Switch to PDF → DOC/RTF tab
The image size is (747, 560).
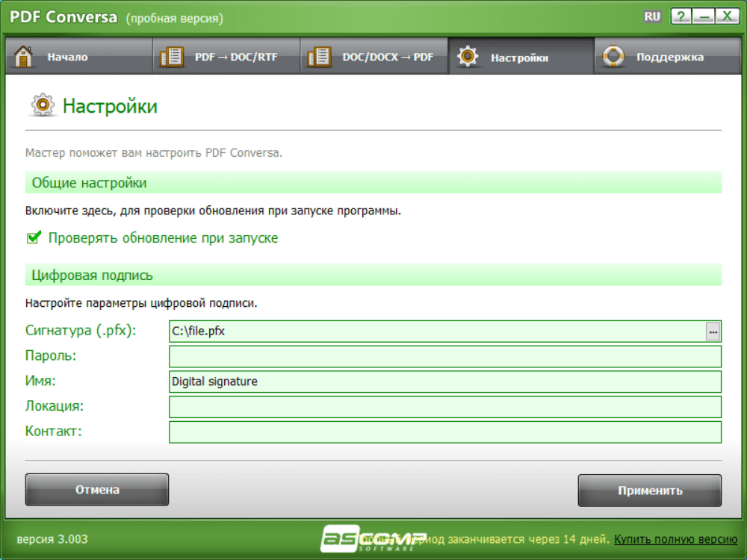pos(226,57)
